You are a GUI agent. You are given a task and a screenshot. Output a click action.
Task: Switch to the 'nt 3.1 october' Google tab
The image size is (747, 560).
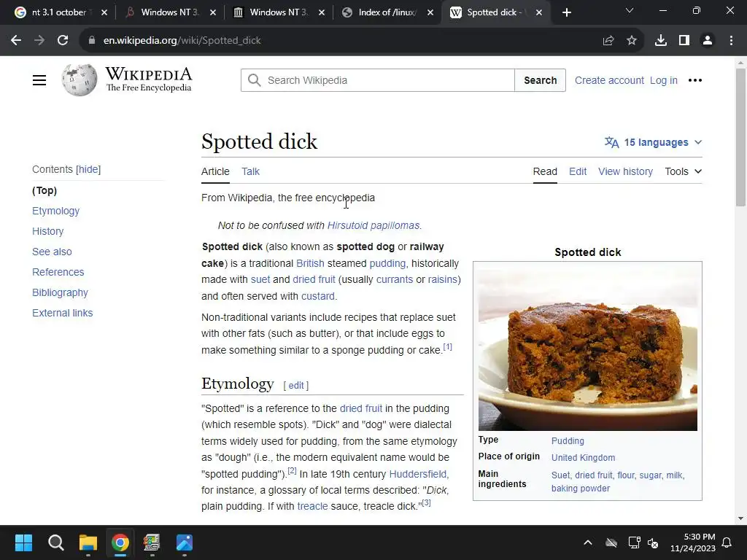59,12
